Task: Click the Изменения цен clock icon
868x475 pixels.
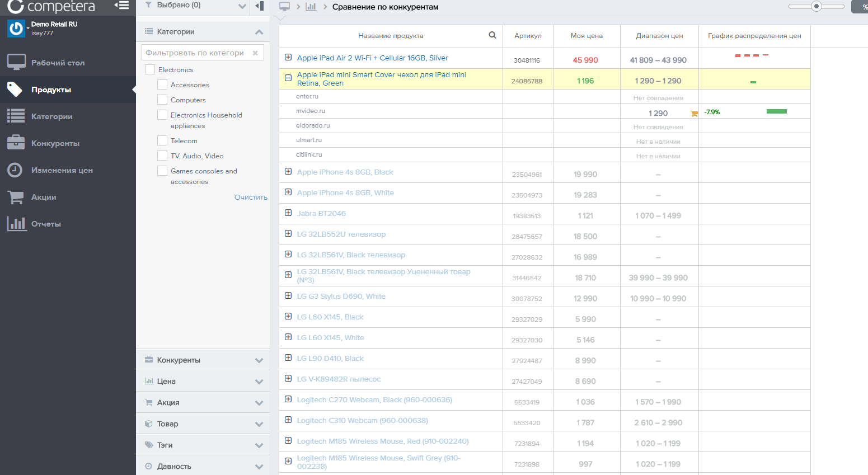Action: (15, 170)
